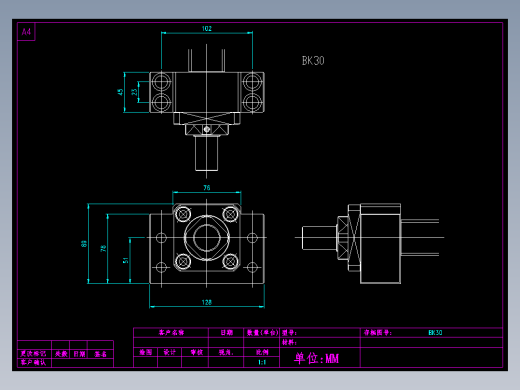Click the 绘图 cell

(x=146, y=352)
